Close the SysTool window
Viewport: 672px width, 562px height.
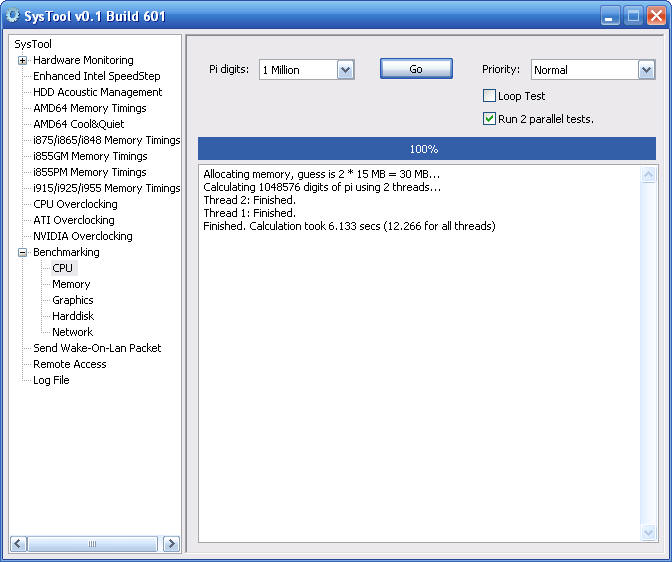tap(656, 16)
